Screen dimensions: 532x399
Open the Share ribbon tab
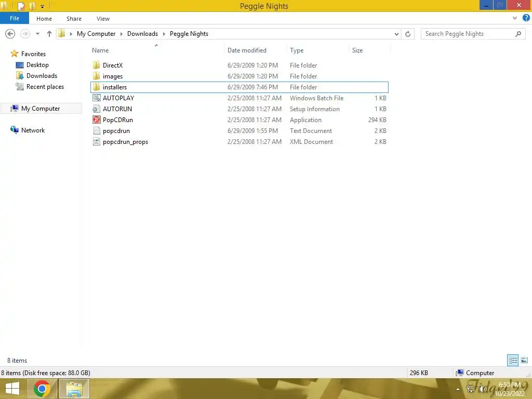pyautogui.click(x=74, y=19)
